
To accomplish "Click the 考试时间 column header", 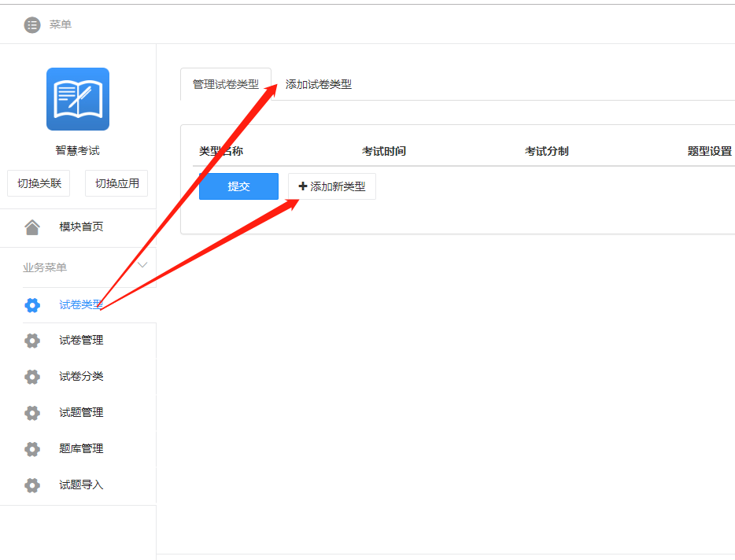I will coord(384,151).
